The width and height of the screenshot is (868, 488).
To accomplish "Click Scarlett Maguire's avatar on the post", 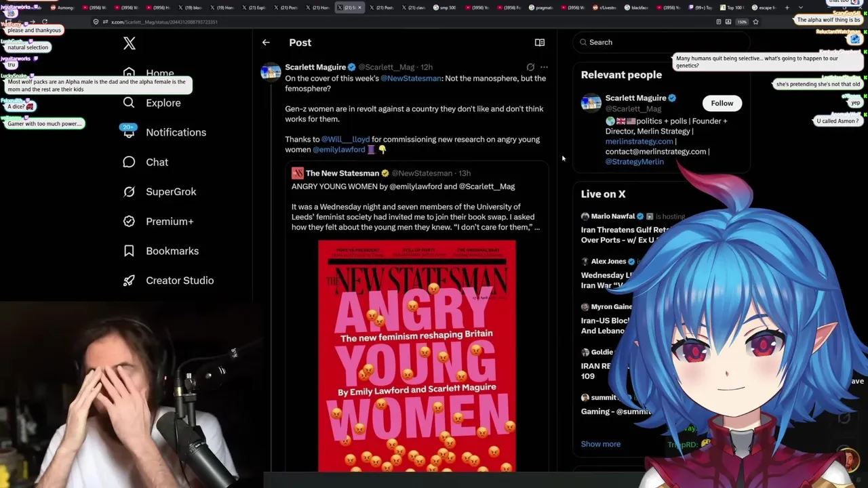I will pos(271,72).
